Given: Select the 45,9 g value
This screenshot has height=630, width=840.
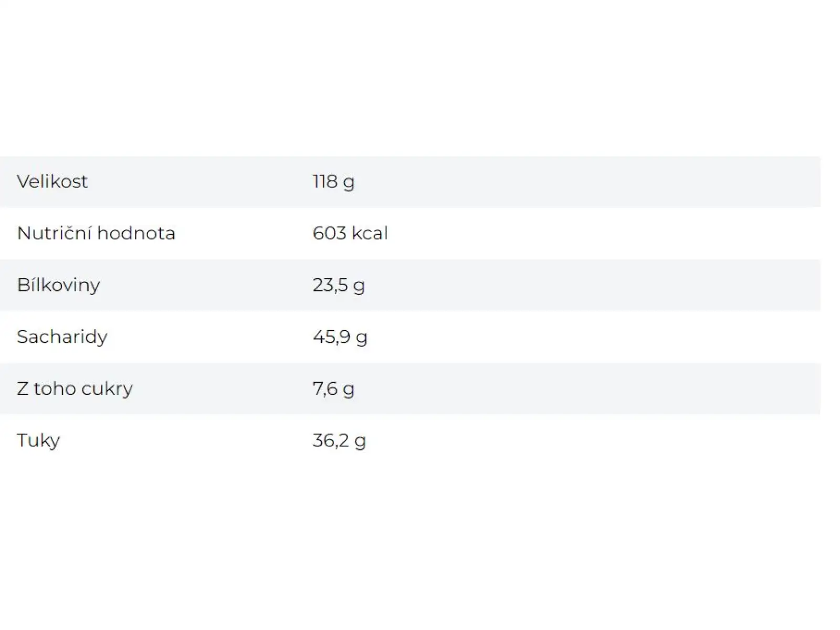Looking at the screenshot, I should [340, 338].
